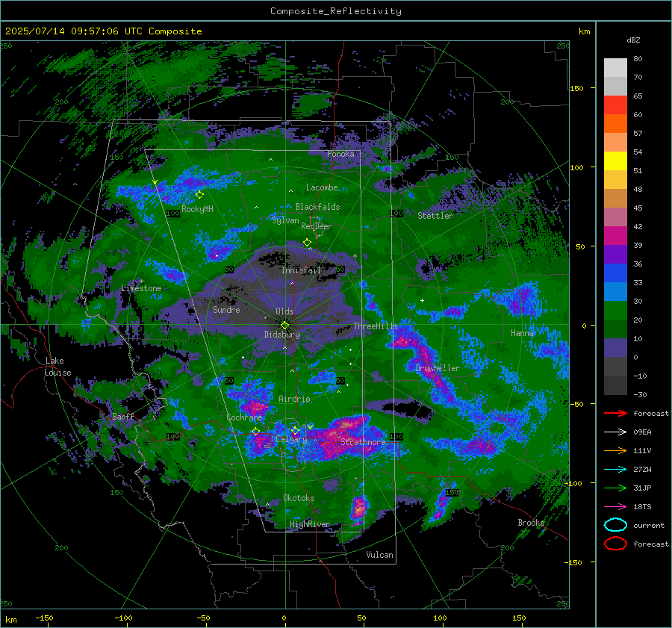Click the Stettler city label
Screen dimensions: 672x628
point(435,216)
